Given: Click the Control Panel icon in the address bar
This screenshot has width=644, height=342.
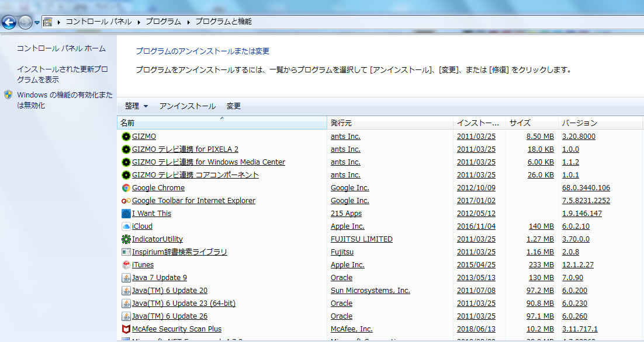Looking at the screenshot, I should click(x=48, y=22).
